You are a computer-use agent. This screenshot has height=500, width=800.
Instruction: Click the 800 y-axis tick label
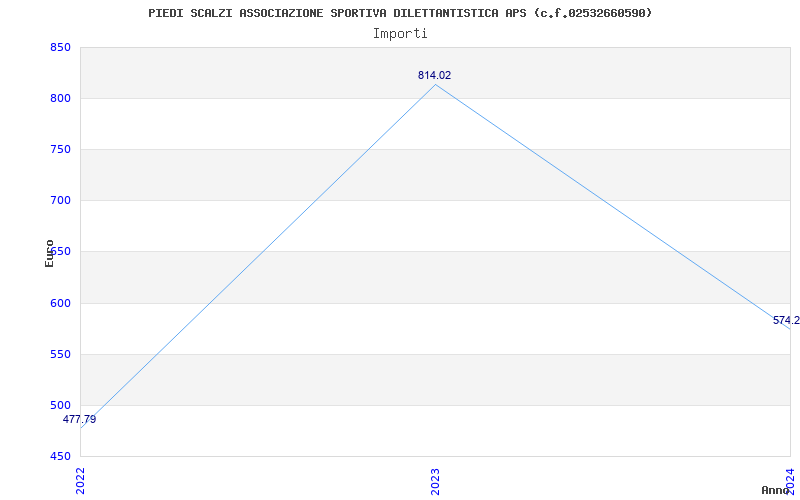[60, 98]
